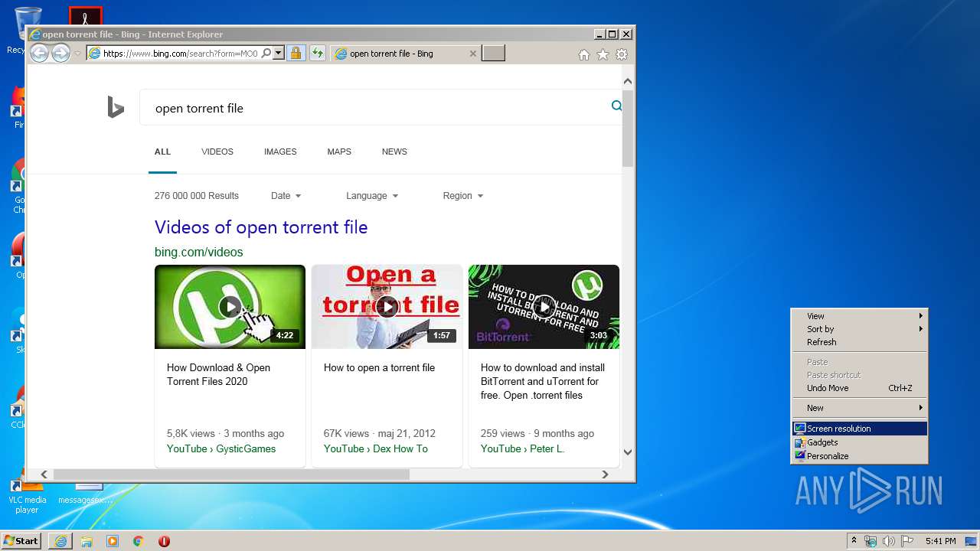The width and height of the screenshot is (980, 551).
Task: Click the security lock icon
Action: [296, 54]
